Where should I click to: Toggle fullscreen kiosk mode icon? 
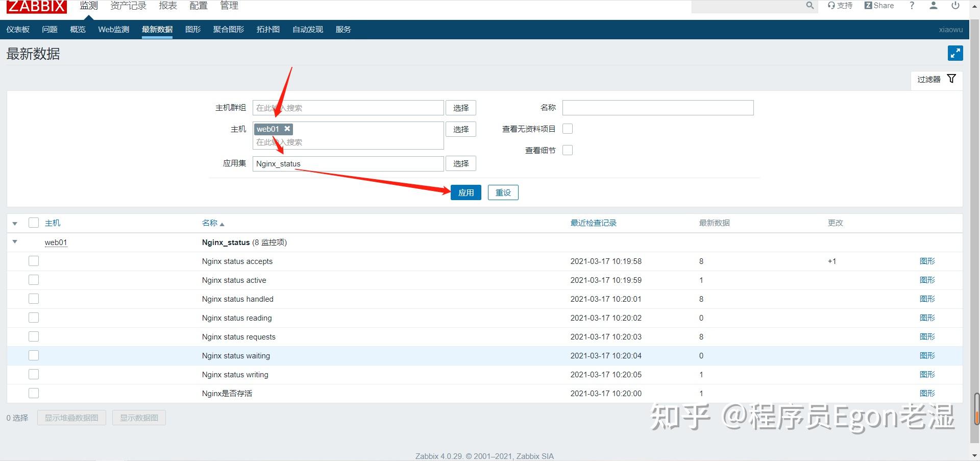coord(955,53)
